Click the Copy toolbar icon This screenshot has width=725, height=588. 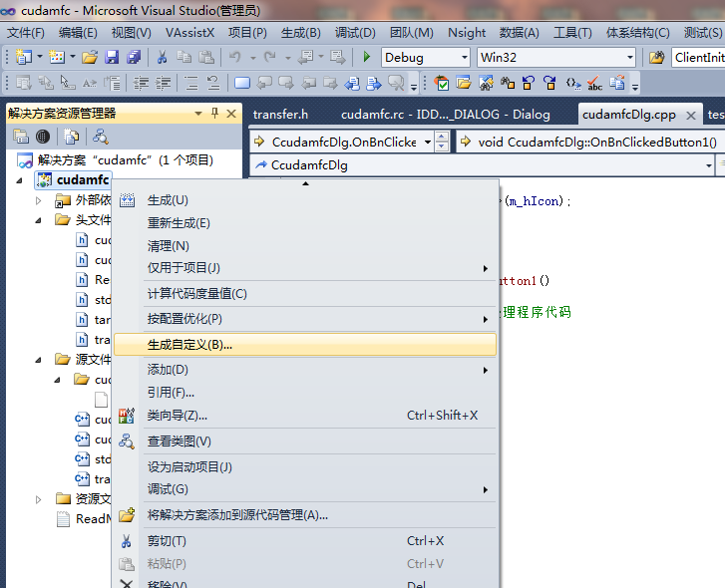click(x=184, y=57)
